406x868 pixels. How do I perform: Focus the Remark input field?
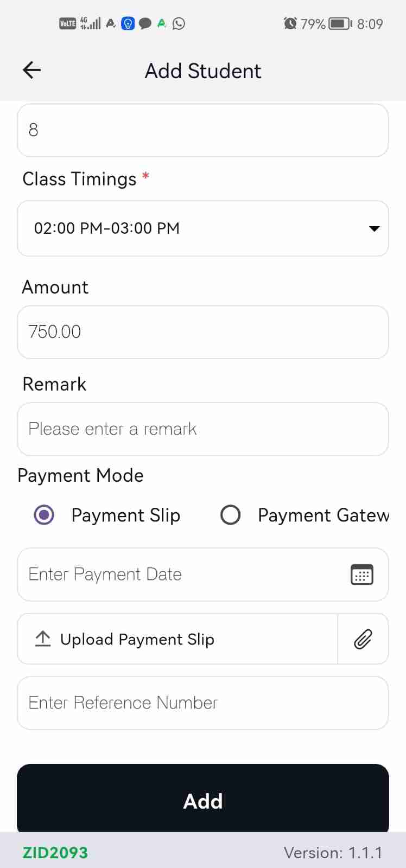pyautogui.click(x=203, y=429)
